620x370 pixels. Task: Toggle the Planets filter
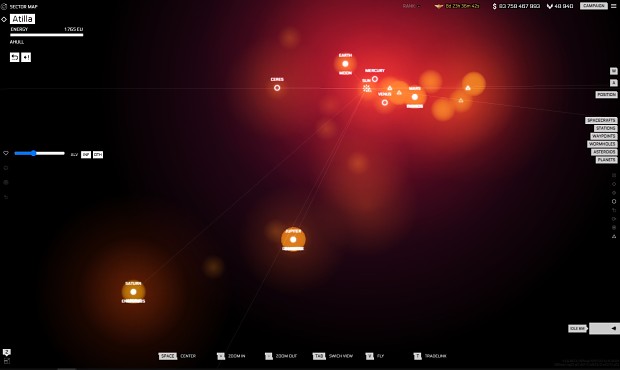coord(607,160)
